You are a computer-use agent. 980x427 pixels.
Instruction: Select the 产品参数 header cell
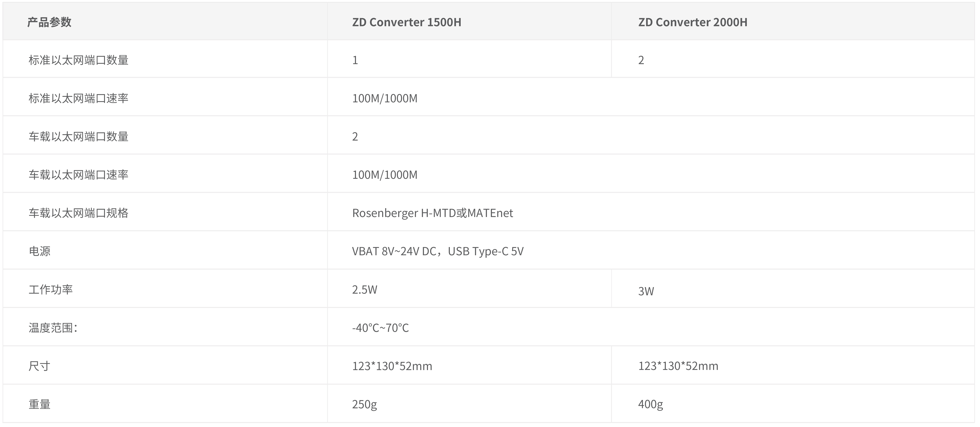click(49, 22)
